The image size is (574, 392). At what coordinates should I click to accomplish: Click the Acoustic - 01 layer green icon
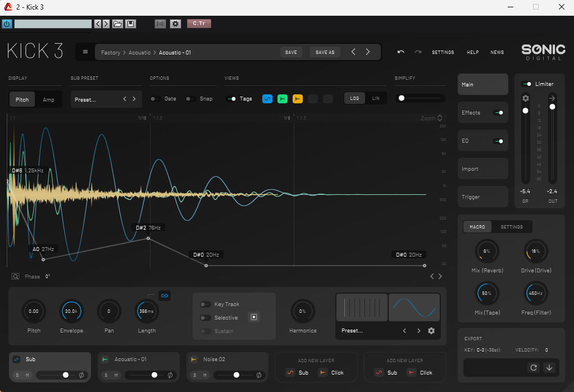tap(105, 359)
